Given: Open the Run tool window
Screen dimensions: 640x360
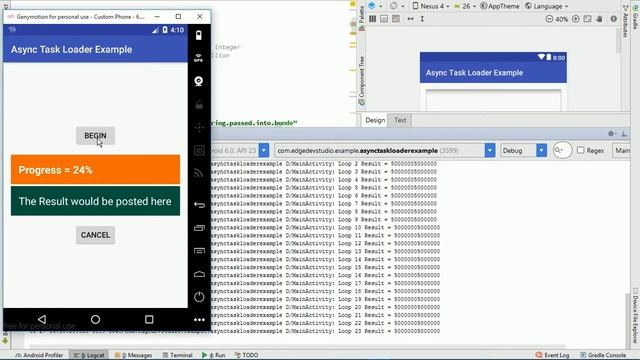Looking at the screenshot, I should click(213, 355).
